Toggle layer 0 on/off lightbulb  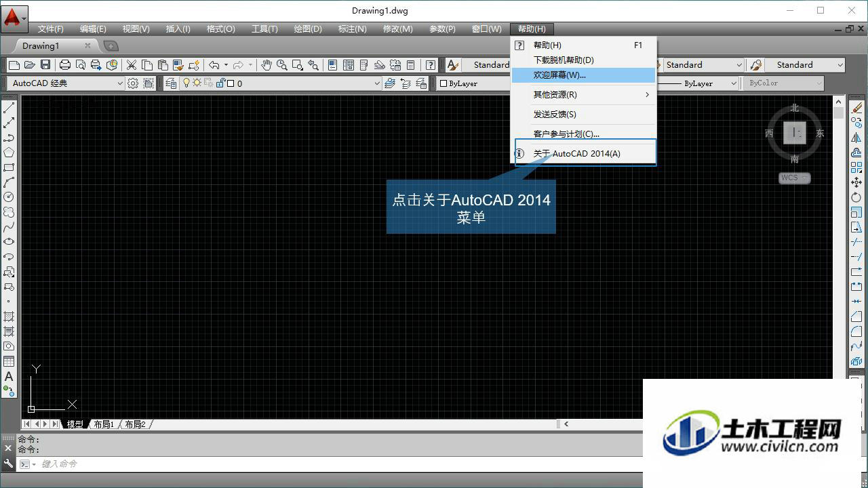186,83
